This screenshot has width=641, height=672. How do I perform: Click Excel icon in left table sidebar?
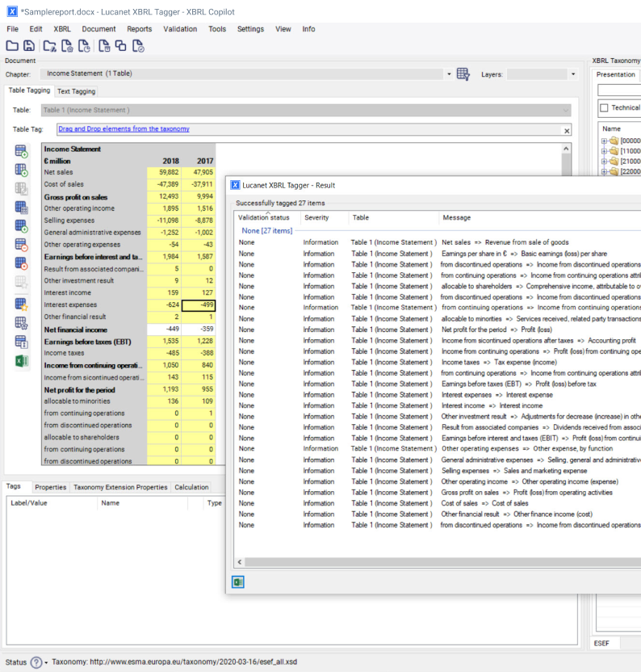22,360
